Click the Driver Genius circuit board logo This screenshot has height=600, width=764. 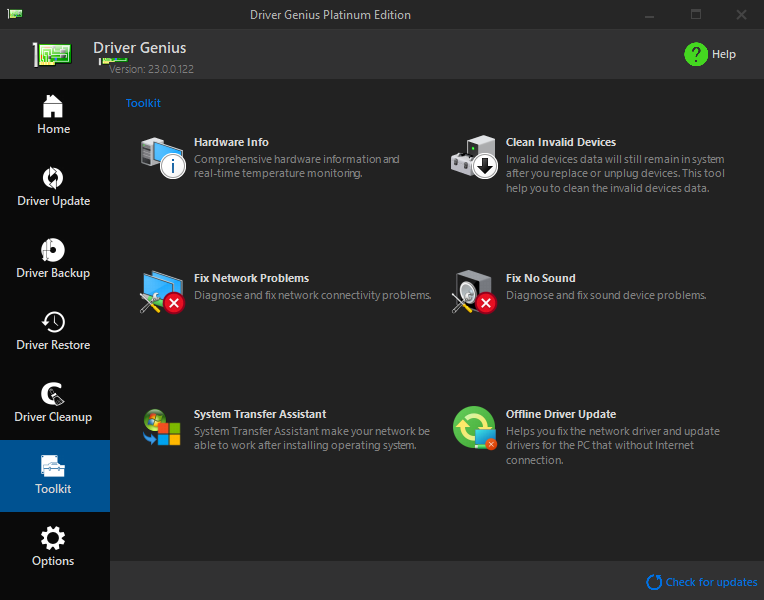[53, 54]
